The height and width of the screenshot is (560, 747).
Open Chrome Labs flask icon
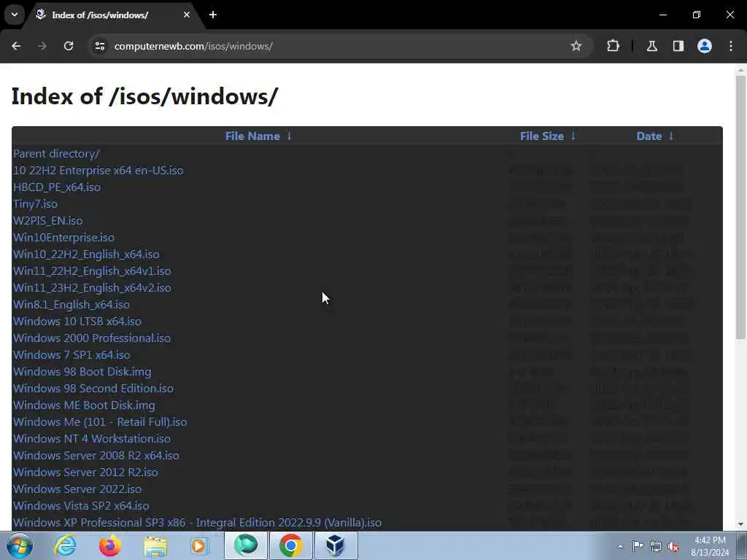pyautogui.click(x=652, y=46)
